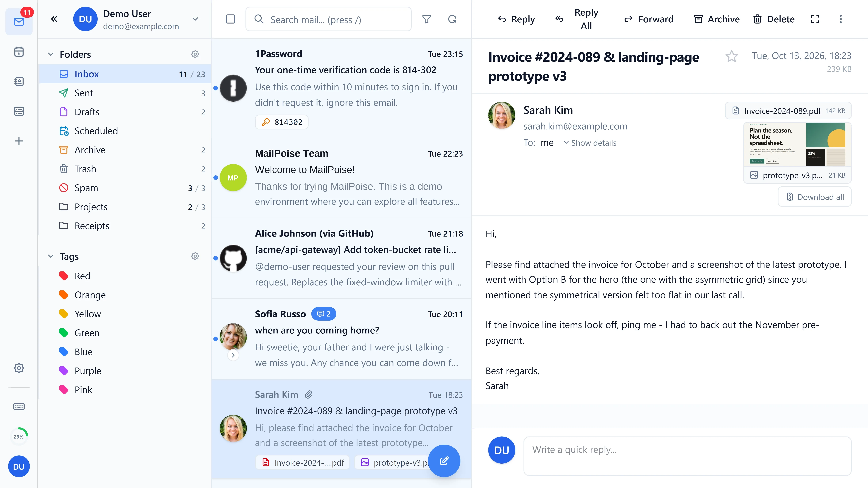The height and width of the screenshot is (488, 868).
Task: Refresh the mail list
Action: click(x=452, y=19)
